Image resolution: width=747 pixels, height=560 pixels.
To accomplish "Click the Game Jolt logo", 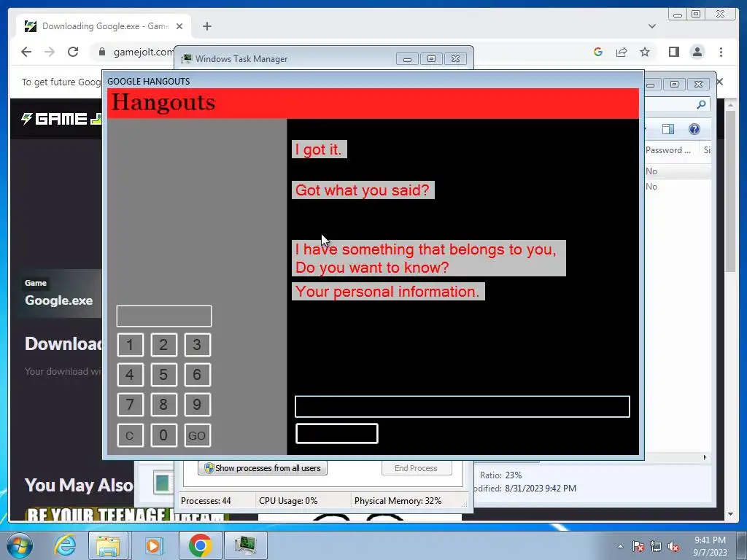I will point(61,119).
